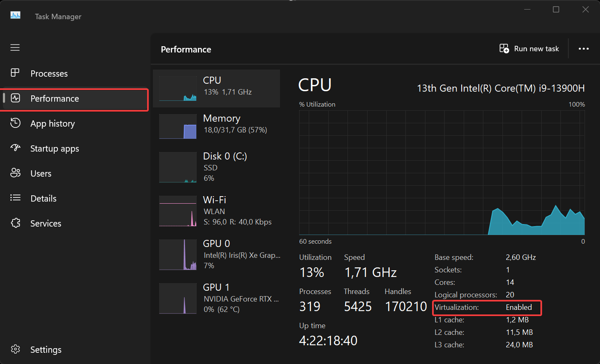This screenshot has width=600, height=364.
Task: Select the Performance label in sidebar
Action: pos(55,99)
